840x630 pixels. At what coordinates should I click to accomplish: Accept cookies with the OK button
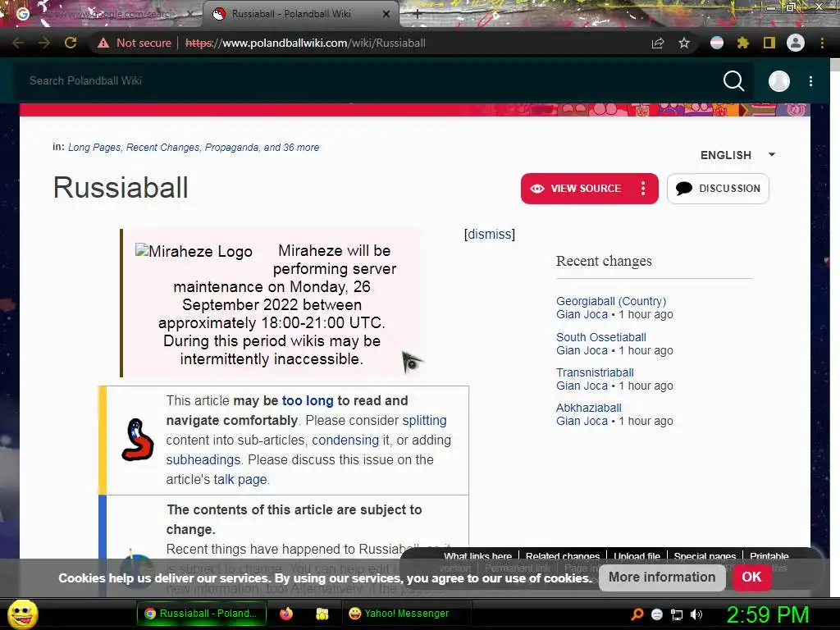(x=751, y=577)
